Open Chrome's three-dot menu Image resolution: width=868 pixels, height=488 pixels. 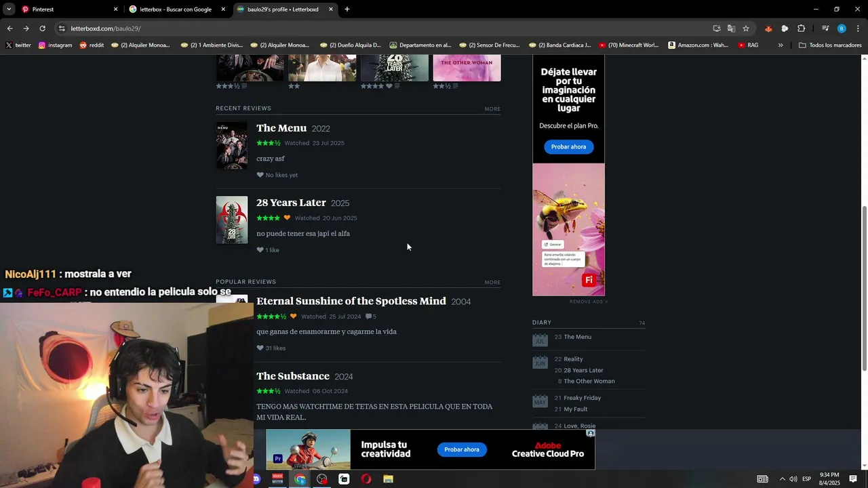tap(858, 28)
